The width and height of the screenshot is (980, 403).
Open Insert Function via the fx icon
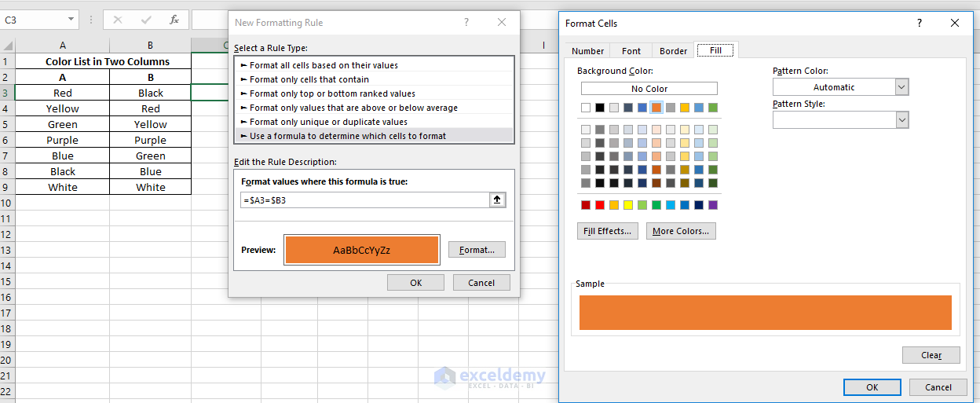point(174,20)
